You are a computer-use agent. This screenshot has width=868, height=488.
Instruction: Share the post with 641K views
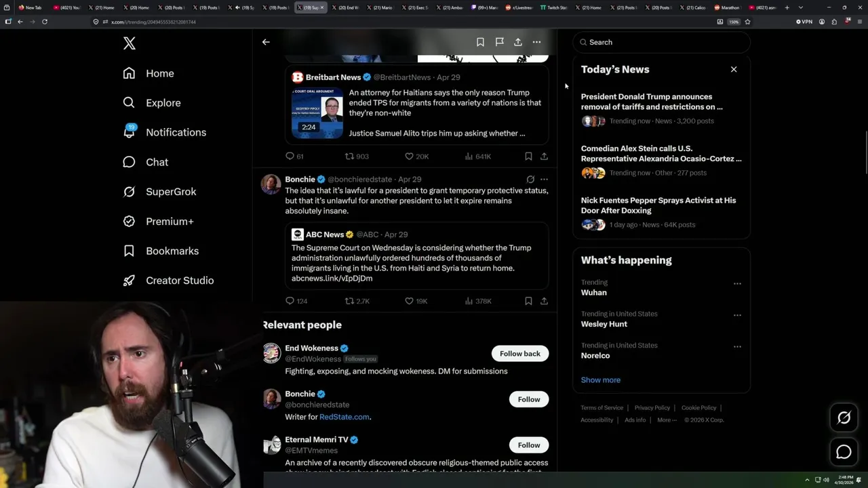[544, 157]
